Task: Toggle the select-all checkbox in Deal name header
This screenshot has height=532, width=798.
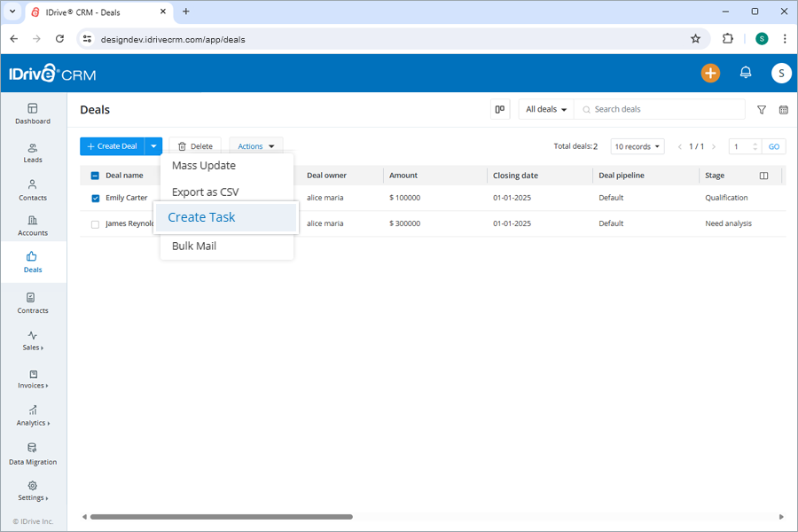Action: tap(95, 175)
